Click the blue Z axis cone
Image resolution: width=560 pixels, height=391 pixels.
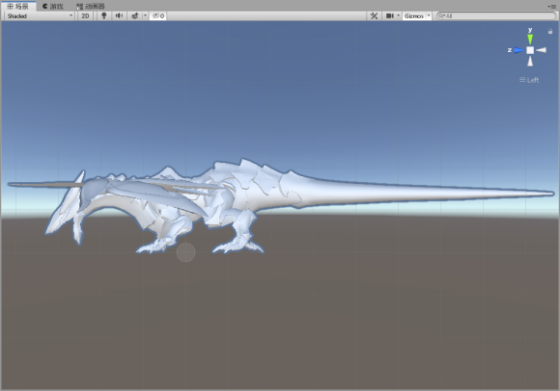click(x=519, y=50)
